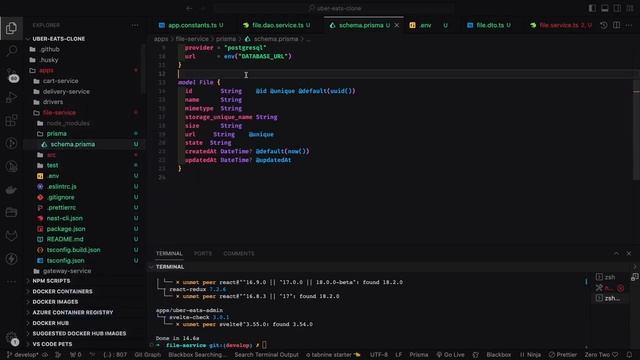Click the develop branch in status bar
Screen dimensions: 640x360
click(23, 355)
